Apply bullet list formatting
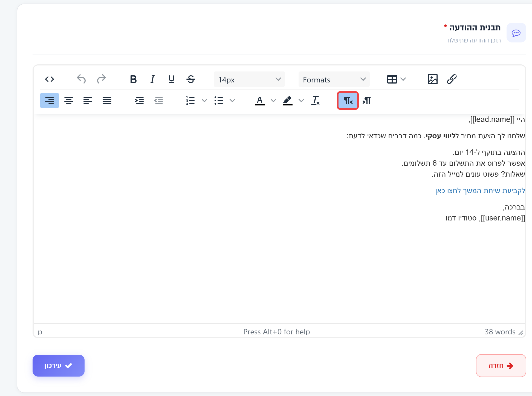 point(219,101)
